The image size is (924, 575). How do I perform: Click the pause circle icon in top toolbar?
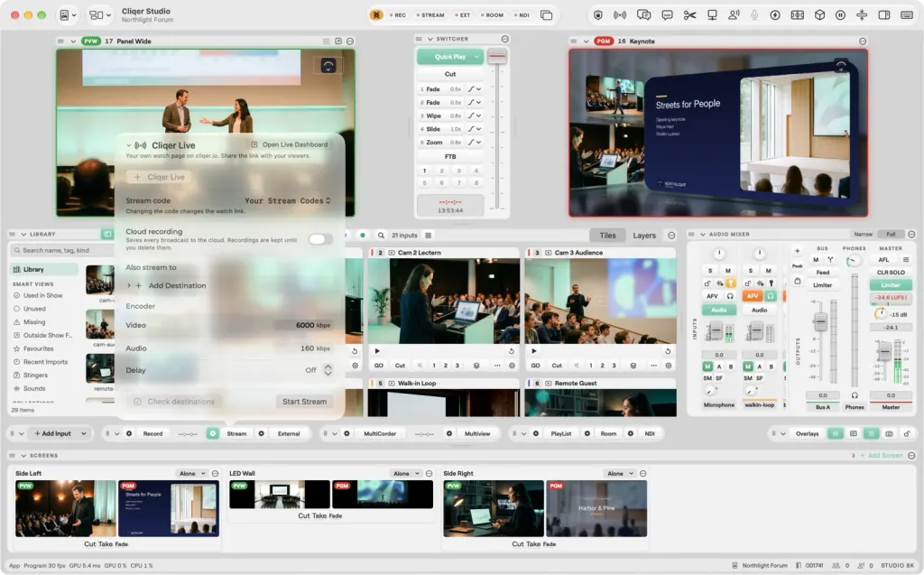coord(840,15)
